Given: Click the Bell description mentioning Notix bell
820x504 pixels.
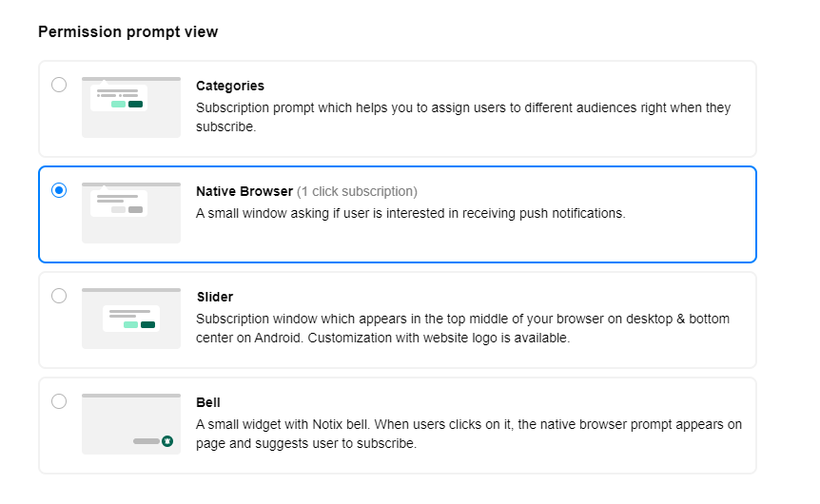Looking at the screenshot, I should 469,434.
